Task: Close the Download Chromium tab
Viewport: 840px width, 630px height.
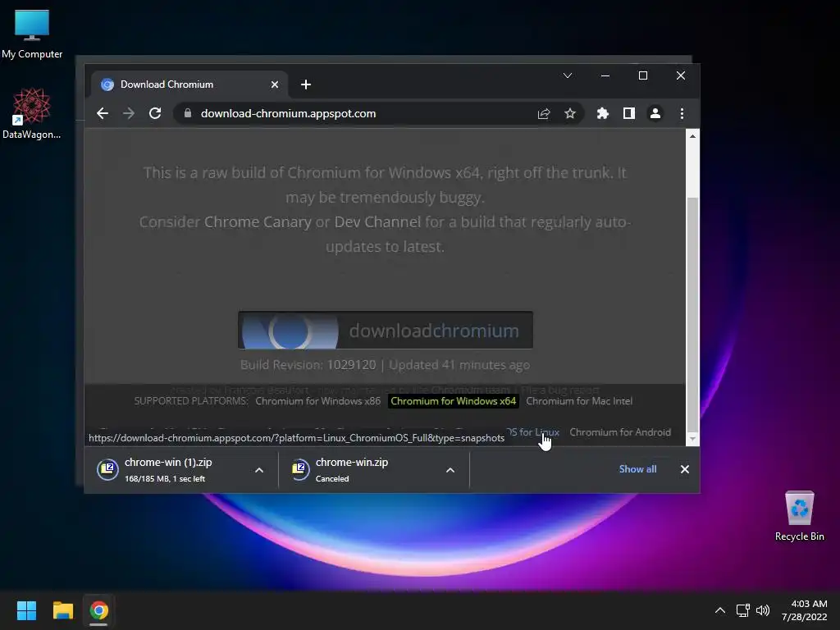Action: (274, 84)
